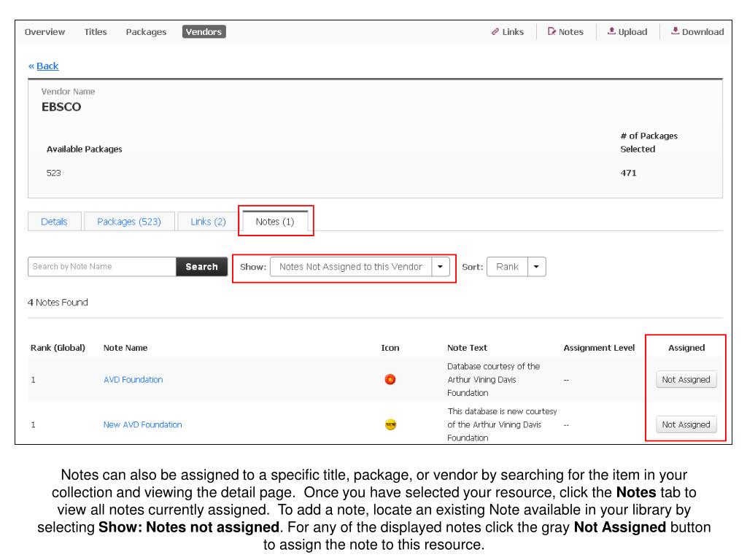Click the red AVD Foundation note icon
Screen dimensions: 747x560
[390, 379]
